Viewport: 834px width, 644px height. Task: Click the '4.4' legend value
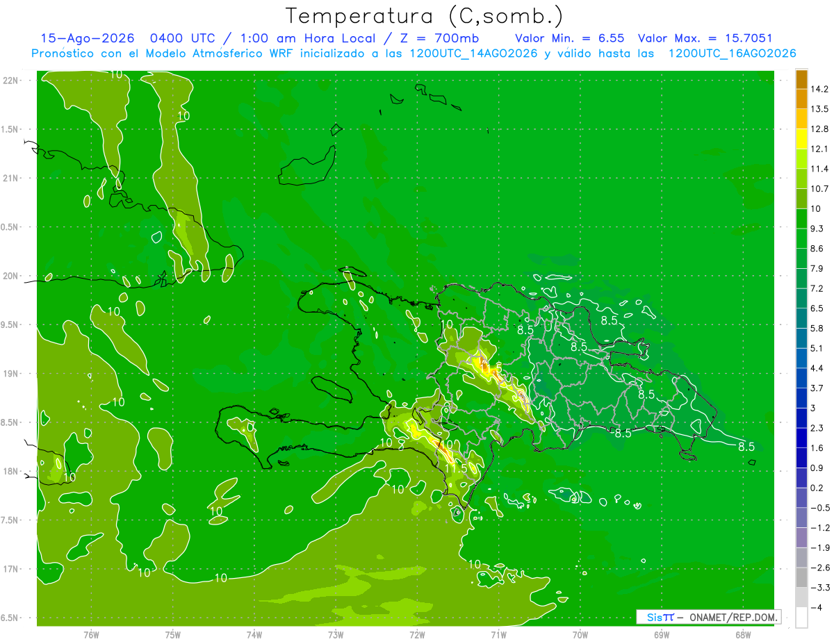tap(818, 368)
